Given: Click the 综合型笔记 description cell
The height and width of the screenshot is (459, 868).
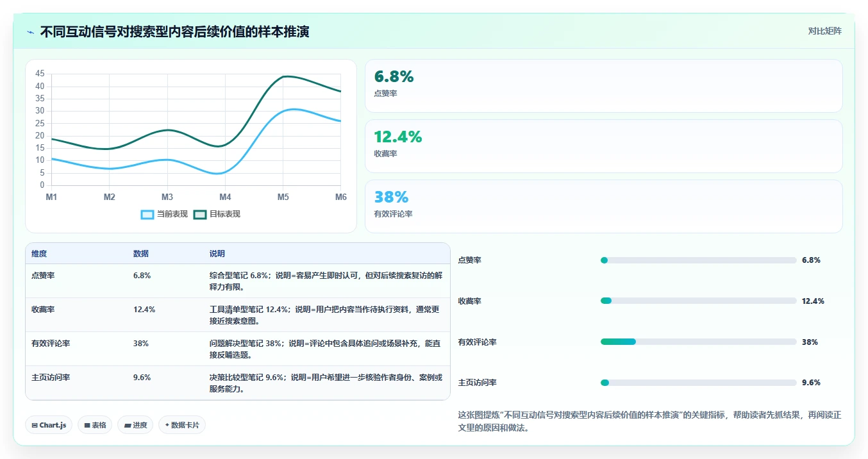Looking at the screenshot, I should (326, 281).
